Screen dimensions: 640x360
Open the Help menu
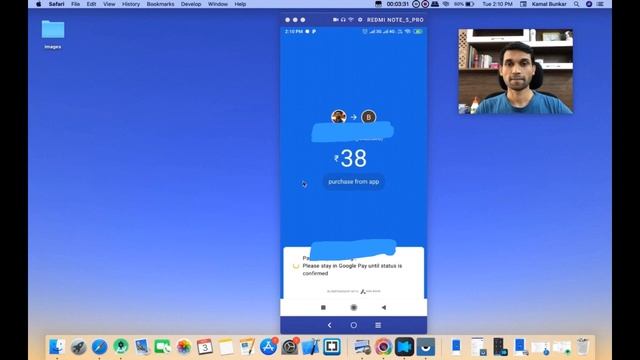click(x=240, y=4)
